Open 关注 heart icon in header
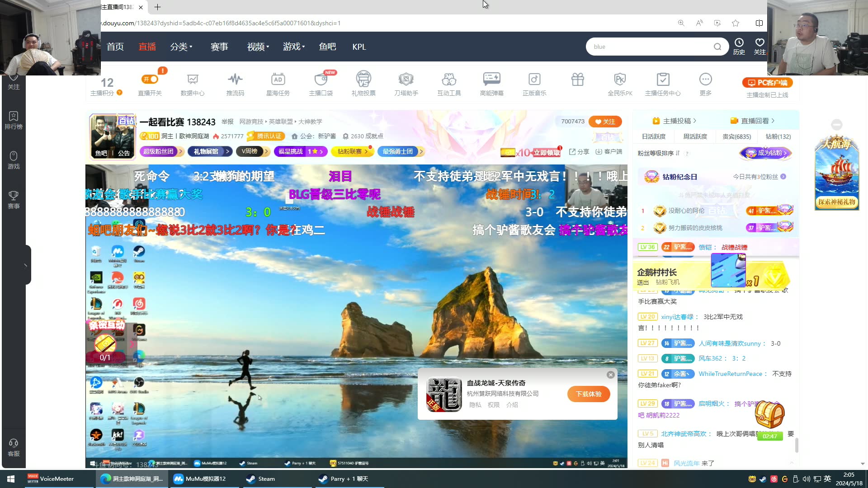Screen dimensions: 868x488 [x=759, y=47]
